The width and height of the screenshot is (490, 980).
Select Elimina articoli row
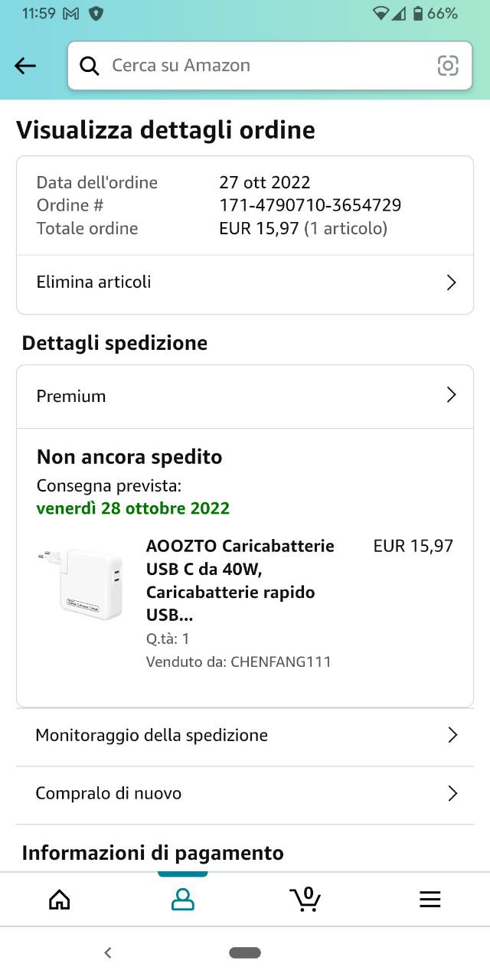pyautogui.click(x=230, y=283)
